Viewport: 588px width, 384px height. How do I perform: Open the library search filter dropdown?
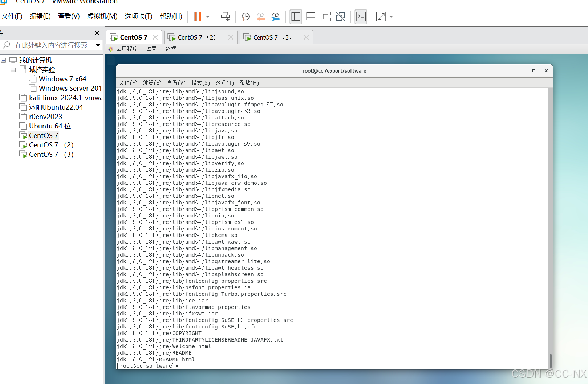click(98, 45)
